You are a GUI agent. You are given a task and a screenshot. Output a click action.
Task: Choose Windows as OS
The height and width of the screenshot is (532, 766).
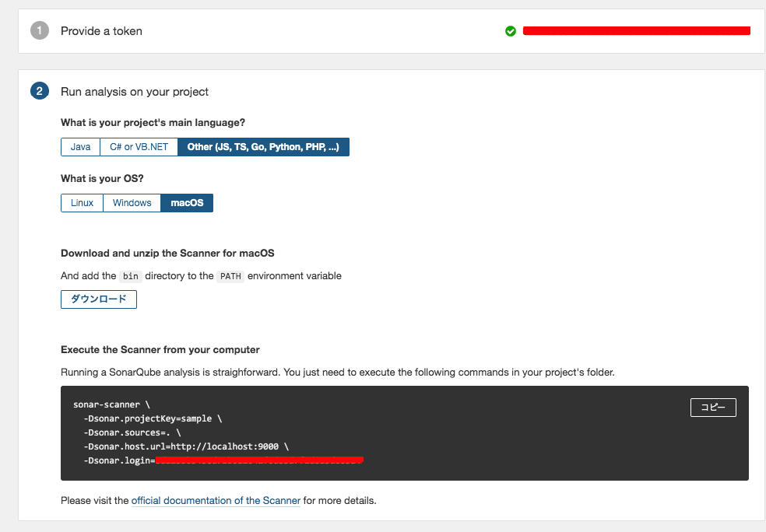(132, 203)
